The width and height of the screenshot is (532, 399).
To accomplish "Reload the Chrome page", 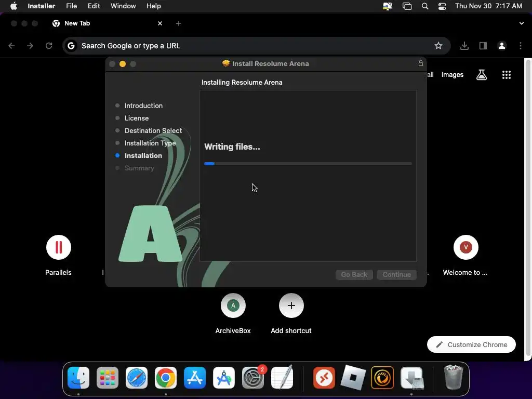I will pyautogui.click(x=49, y=46).
